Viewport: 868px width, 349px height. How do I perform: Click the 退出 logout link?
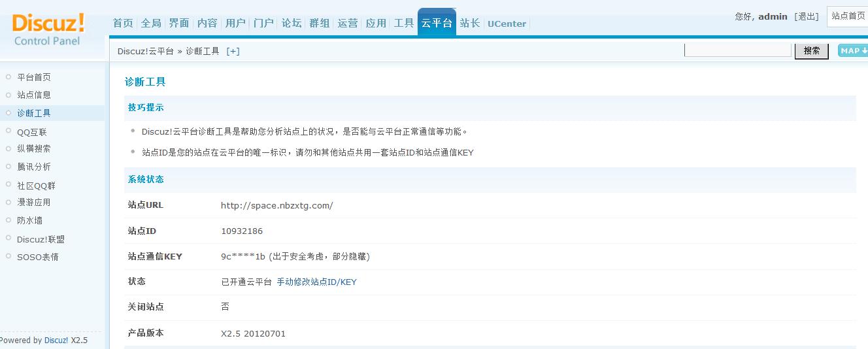click(x=807, y=16)
